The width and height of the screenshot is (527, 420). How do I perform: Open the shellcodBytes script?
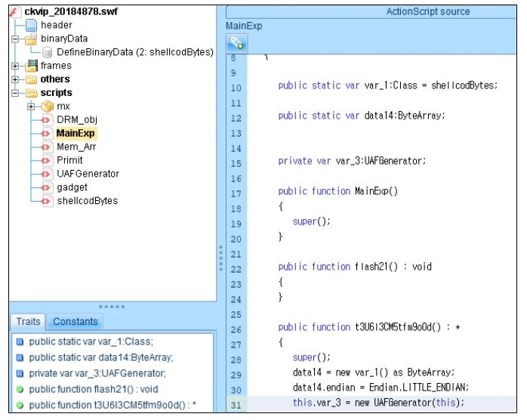[88, 201]
